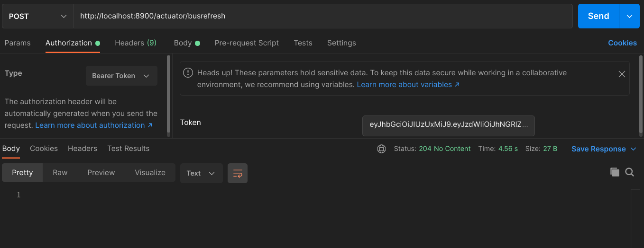Copy the response with the copy icon

click(615, 172)
